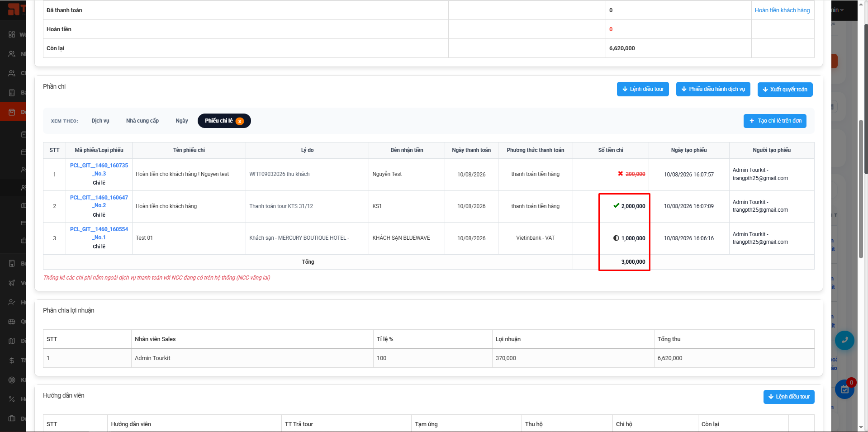Click the percent icon in the sidebar
This screenshot has width=868, height=432.
[x=12, y=399]
